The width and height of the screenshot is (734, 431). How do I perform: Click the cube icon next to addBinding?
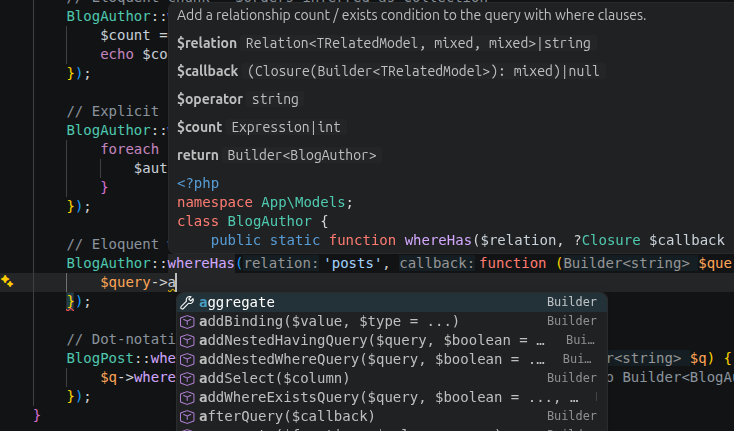(187, 321)
